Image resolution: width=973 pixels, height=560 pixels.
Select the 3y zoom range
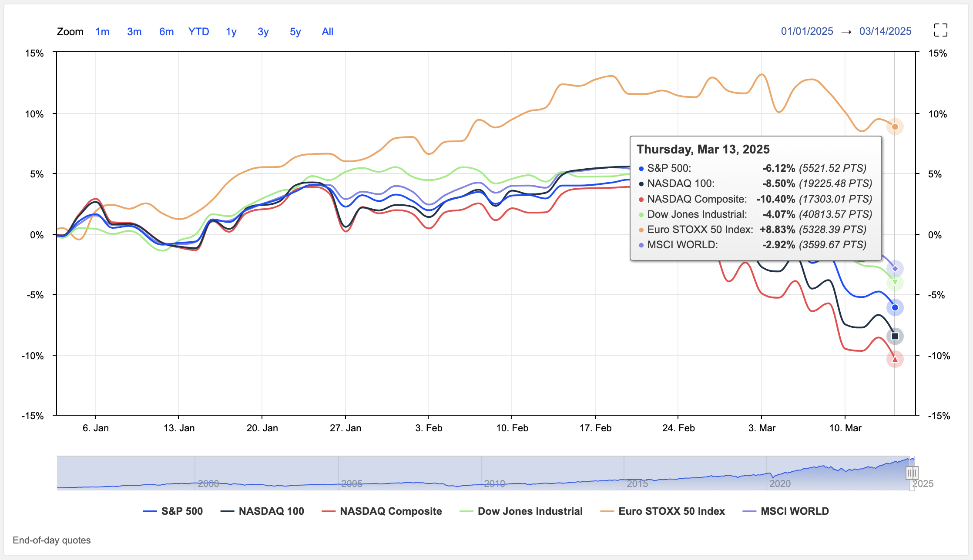[263, 32]
